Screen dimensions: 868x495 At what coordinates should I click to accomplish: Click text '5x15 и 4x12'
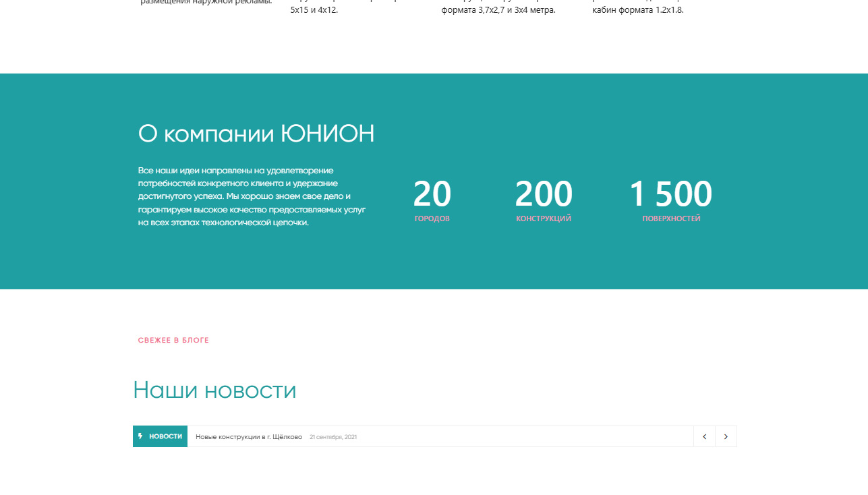[314, 10]
